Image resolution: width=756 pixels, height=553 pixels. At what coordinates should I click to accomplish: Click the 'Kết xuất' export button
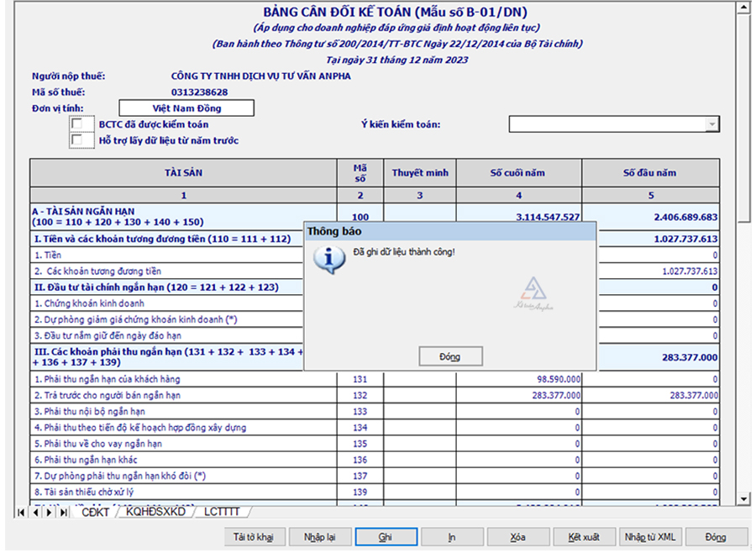tap(584, 537)
